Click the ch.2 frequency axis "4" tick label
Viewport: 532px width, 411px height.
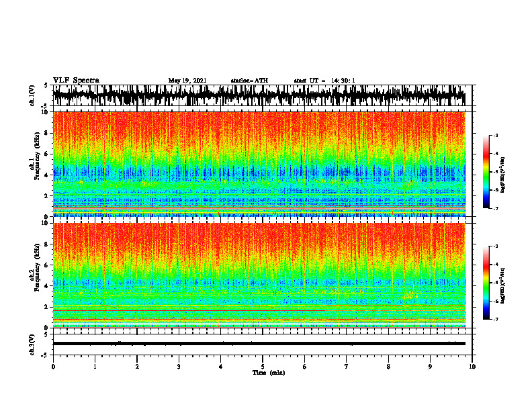(x=47, y=286)
